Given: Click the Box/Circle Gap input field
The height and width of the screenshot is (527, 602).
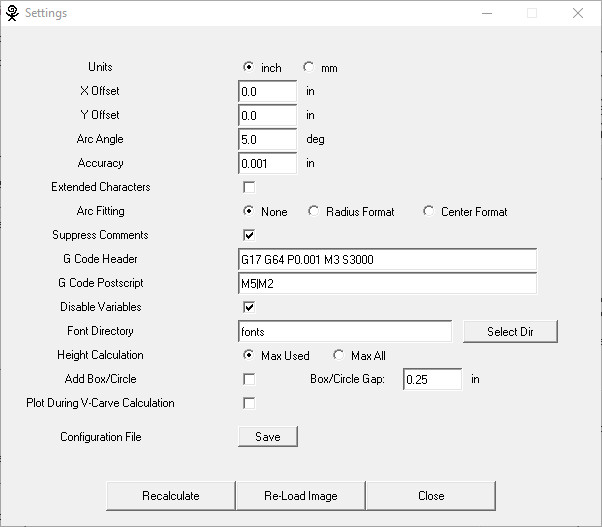Looking at the screenshot, I should 433,379.
